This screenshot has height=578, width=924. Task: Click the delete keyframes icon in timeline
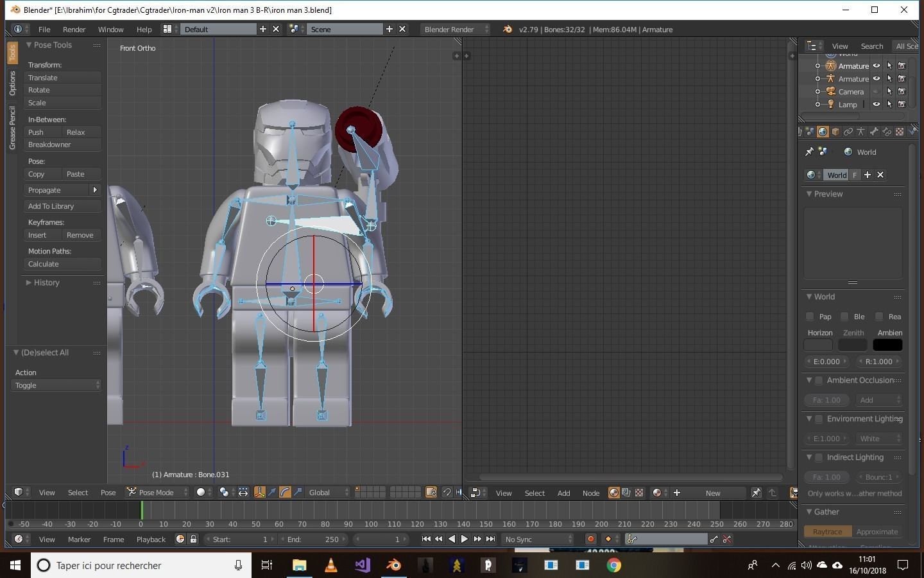point(727,539)
